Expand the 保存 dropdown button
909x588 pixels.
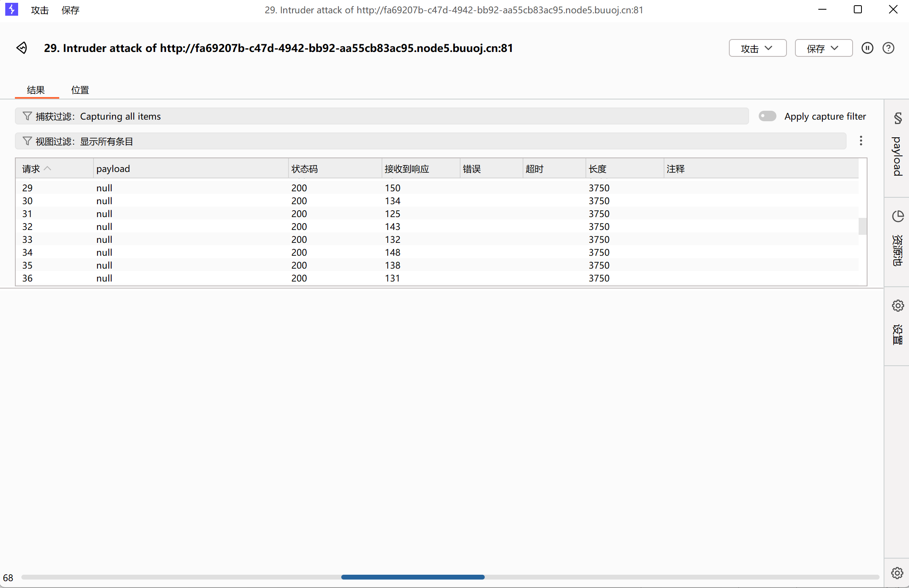tap(823, 48)
